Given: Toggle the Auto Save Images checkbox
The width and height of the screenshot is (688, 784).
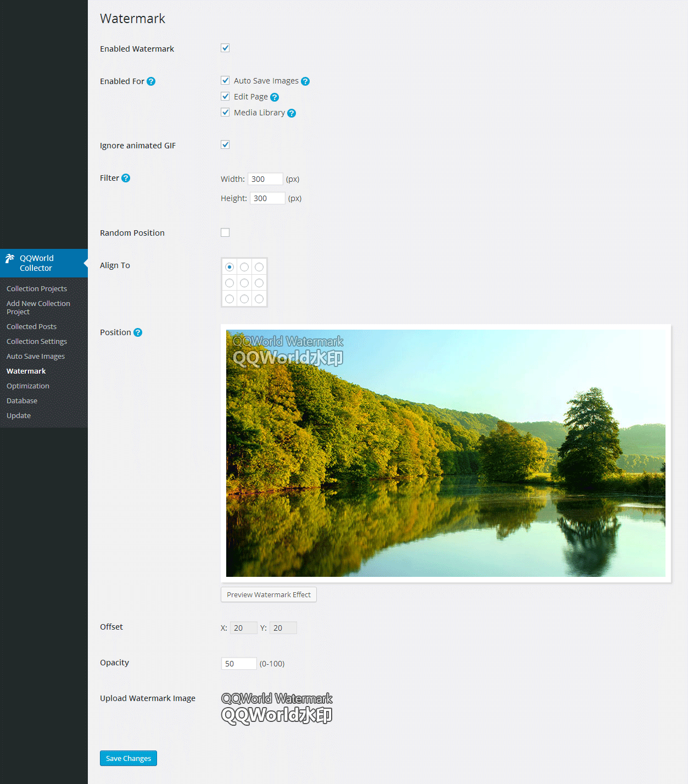Looking at the screenshot, I should (x=225, y=80).
